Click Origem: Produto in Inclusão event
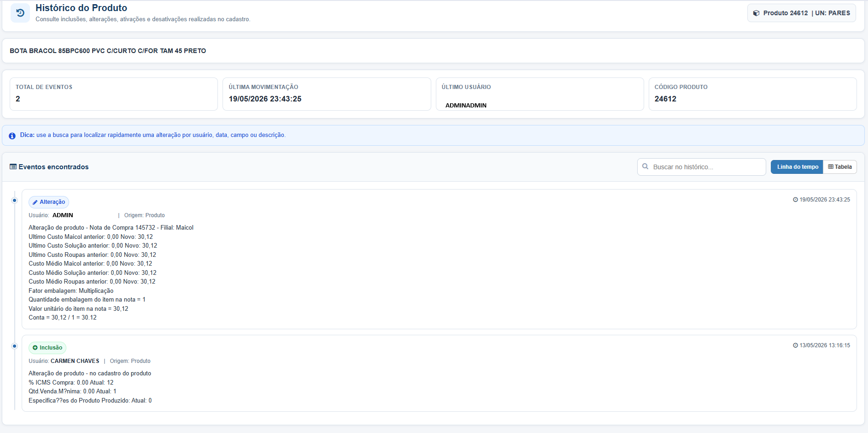 (x=130, y=361)
